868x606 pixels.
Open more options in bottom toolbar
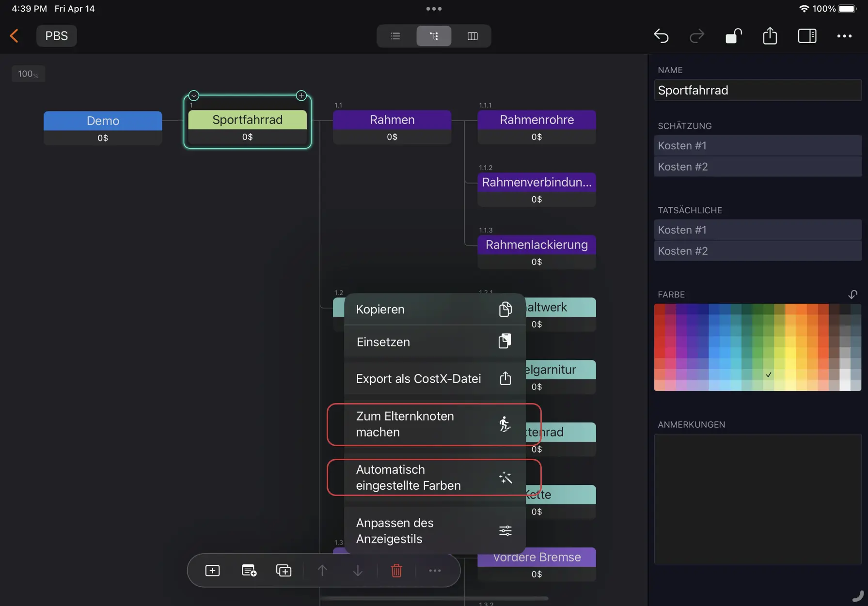coord(435,571)
